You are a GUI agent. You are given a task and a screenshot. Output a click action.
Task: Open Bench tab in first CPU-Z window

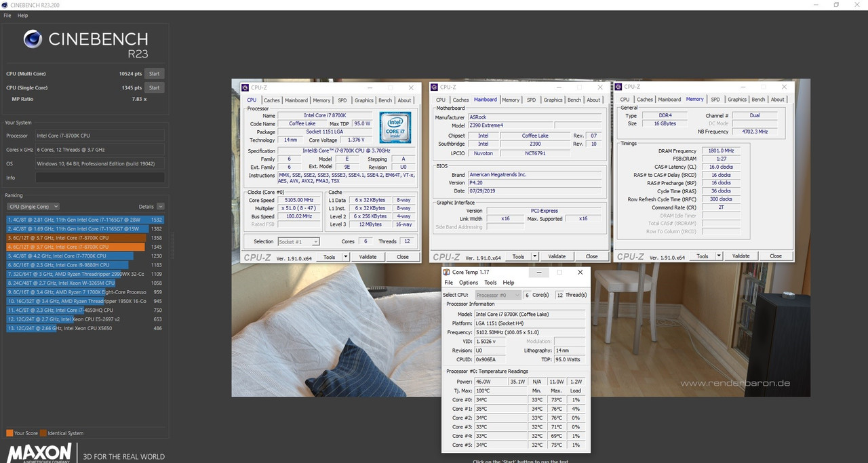(385, 100)
